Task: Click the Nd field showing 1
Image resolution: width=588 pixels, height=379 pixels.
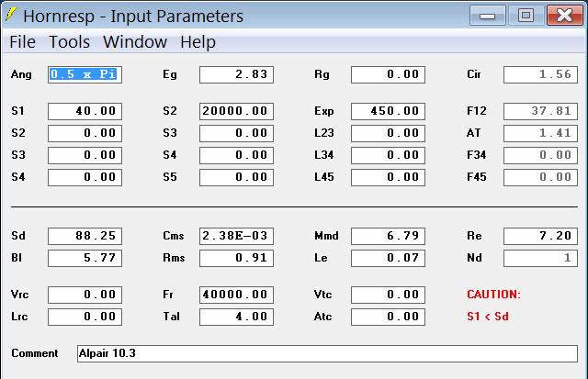Action: 540,258
